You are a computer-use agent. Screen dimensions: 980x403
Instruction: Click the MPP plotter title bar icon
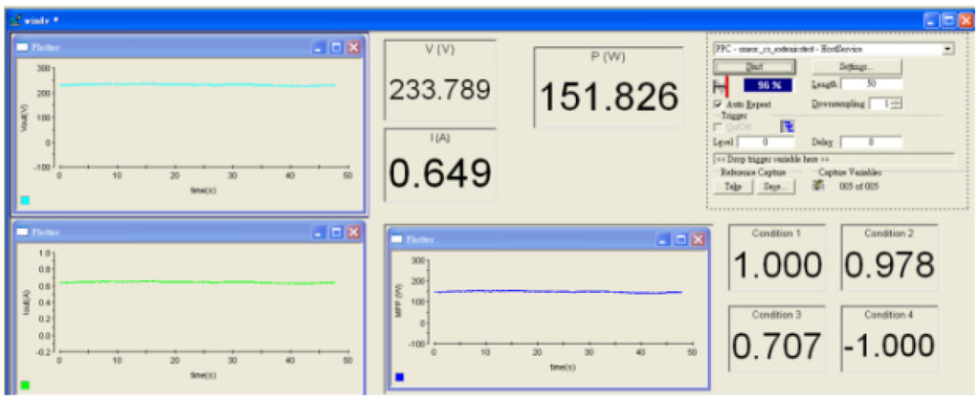coord(398,239)
